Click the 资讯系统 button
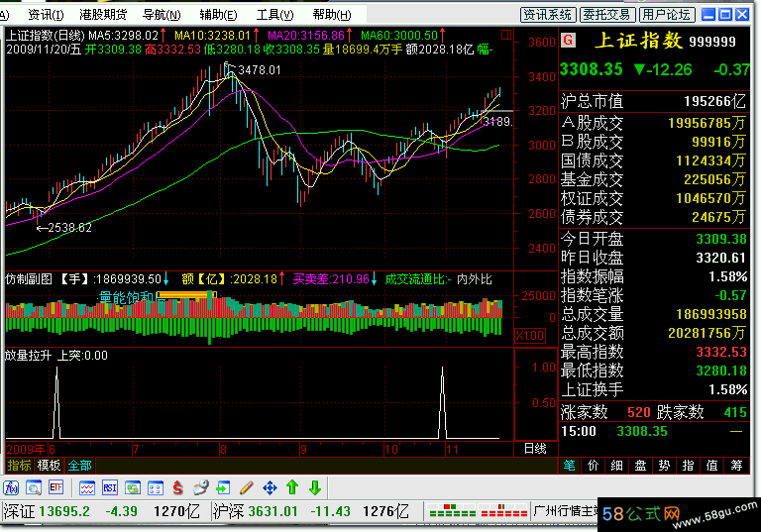761x532 pixels. 548,15
